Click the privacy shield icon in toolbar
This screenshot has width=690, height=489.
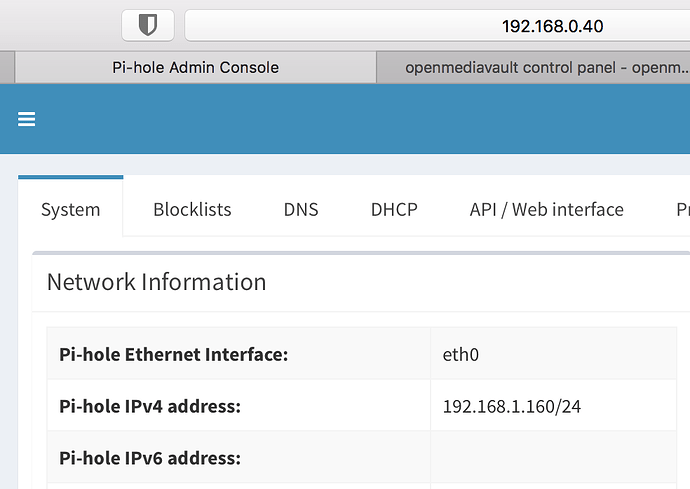pos(147,25)
